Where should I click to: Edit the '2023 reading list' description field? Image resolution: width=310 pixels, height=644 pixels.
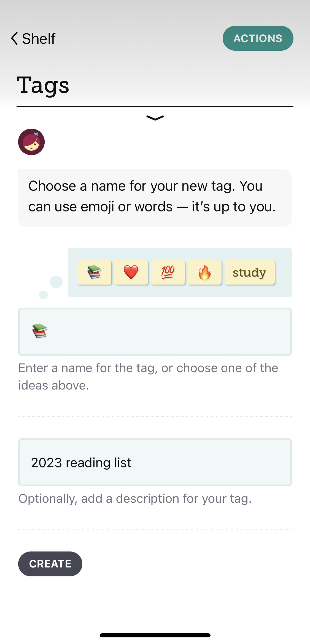[155, 462]
